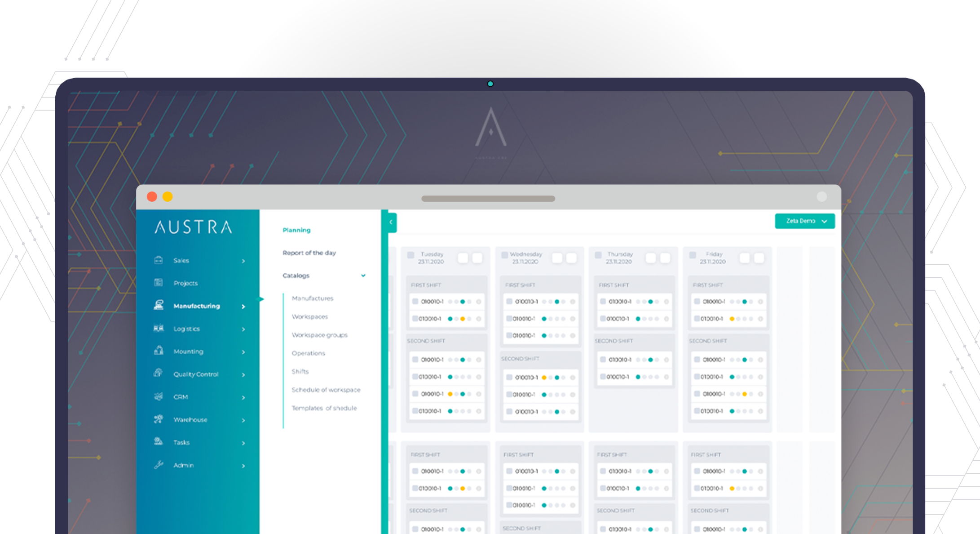This screenshot has width=980, height=534.
Task: Click the Projects sidebar icon
Action: click(x=159, y=283)
